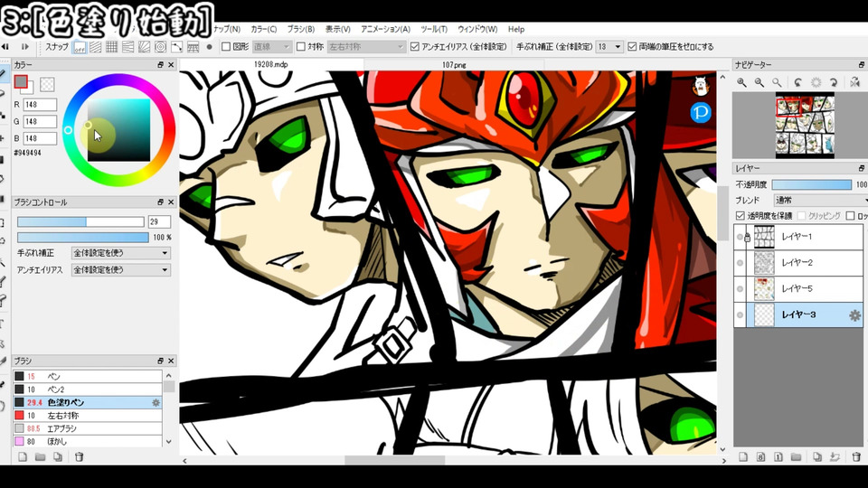
Task: Delete the layer with Layer panel trash
Action: pyautogui.click(x=856, y=457)
